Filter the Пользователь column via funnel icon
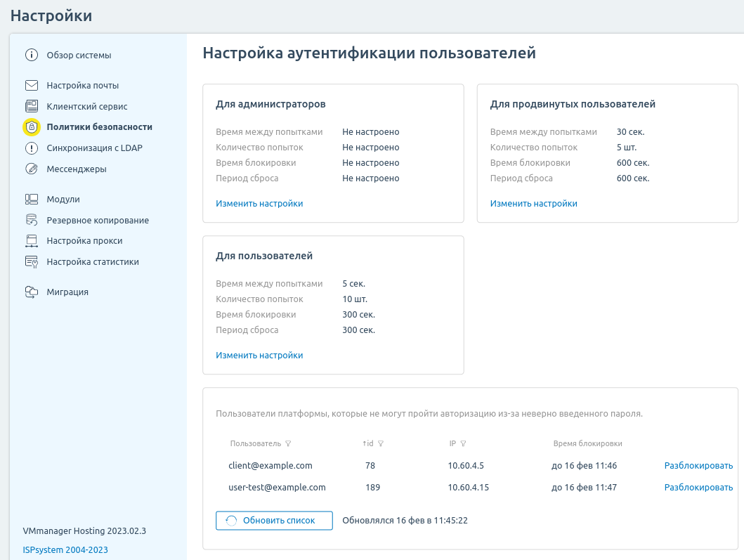744x560 pixels. (x=288, y=444)
